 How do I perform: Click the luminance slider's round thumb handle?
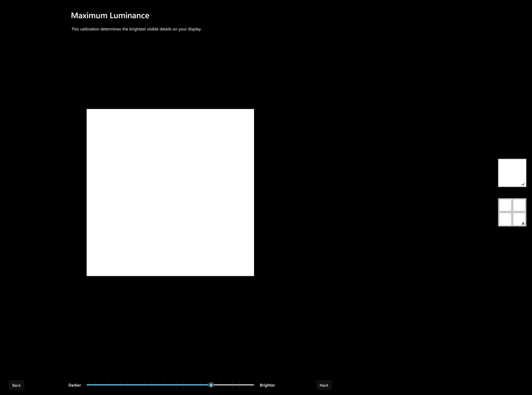[211, 385]
